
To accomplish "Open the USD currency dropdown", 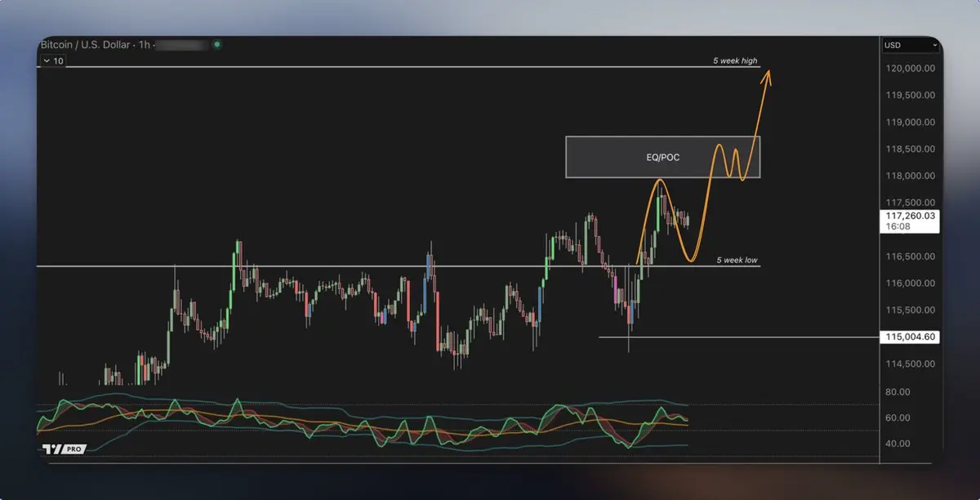I will click(x=910, y=45).
